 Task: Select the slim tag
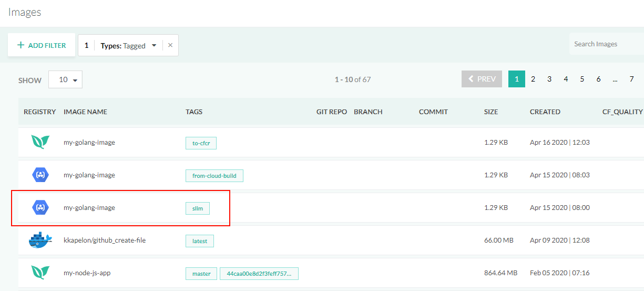tap(198, 208)
